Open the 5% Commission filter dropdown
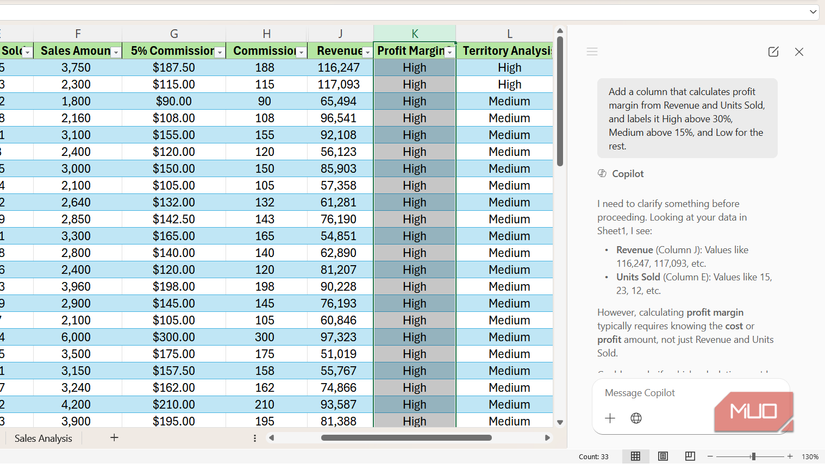Screen dimensions: 825x464 [220, 52]
